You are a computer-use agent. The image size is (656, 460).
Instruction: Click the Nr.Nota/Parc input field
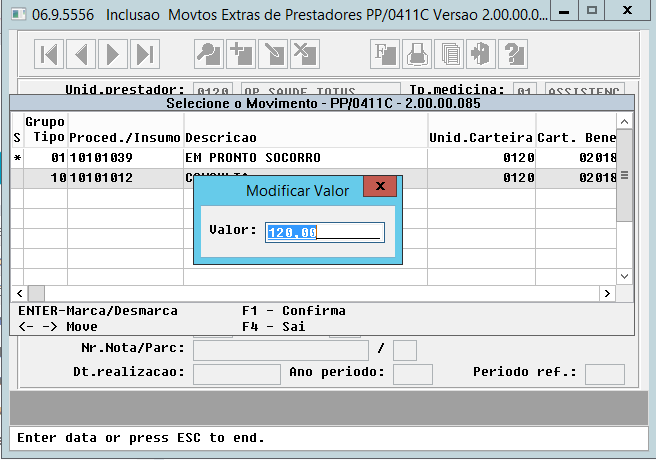click(281, 350)
